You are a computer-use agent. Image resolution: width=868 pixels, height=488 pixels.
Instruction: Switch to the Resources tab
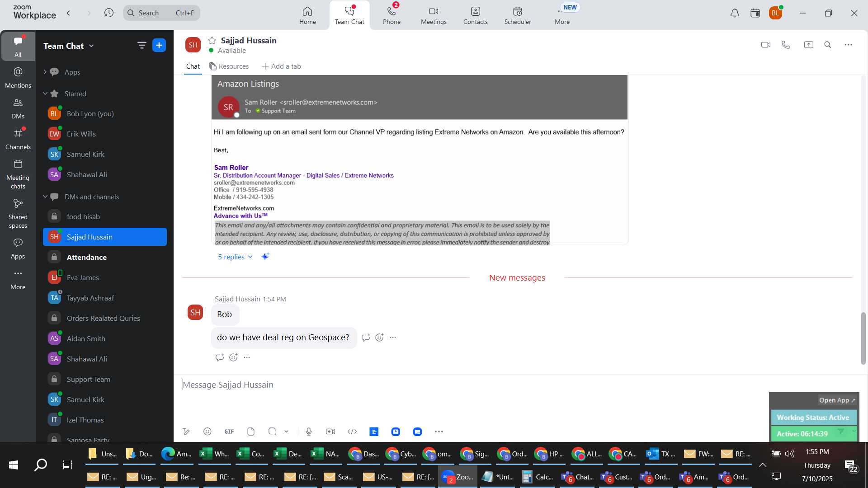tap(229, 66)
